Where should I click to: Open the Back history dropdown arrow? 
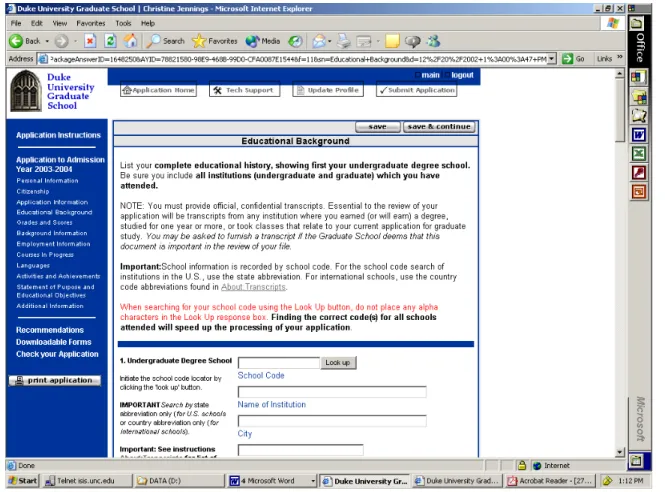click(x=47, y=41)
